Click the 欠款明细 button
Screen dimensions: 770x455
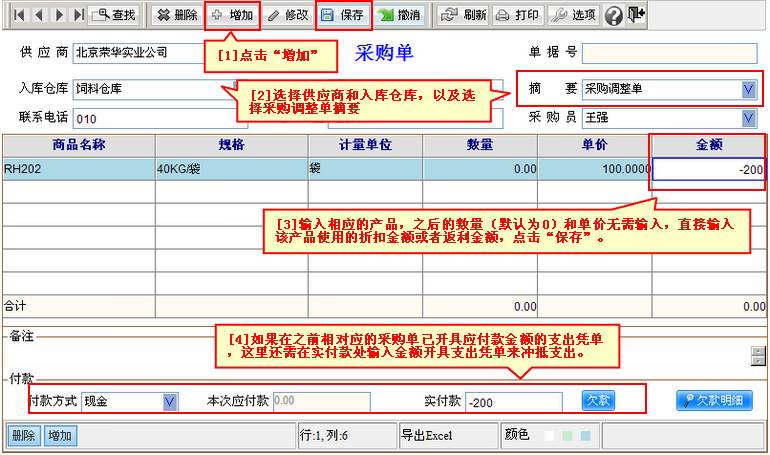point(714,400)
